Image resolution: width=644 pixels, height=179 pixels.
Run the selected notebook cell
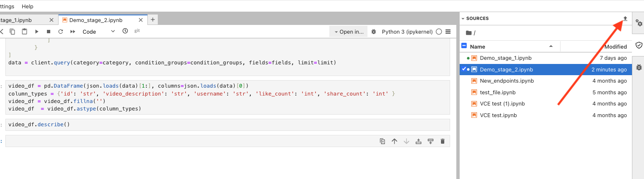click(37, 32)
